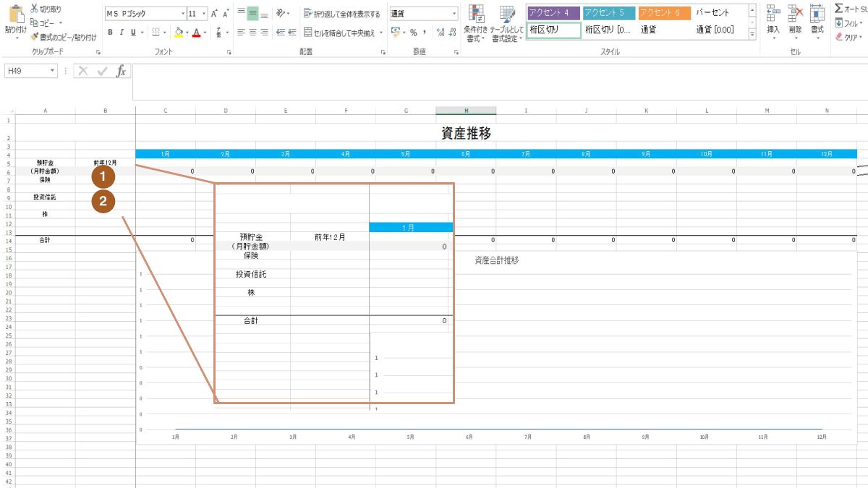Click column H header

tap(466, 111)
